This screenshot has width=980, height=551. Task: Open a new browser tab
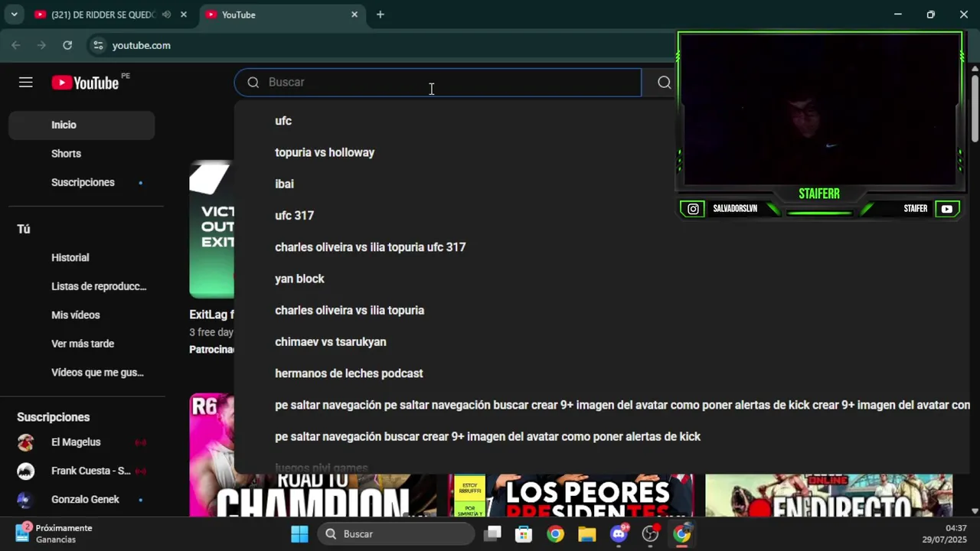(381, 15)
